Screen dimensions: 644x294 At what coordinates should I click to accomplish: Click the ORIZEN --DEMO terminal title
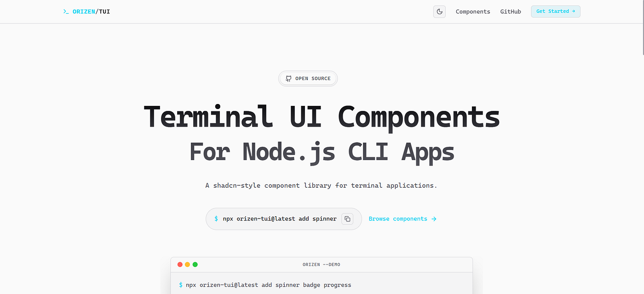click(x=322, y=265)
